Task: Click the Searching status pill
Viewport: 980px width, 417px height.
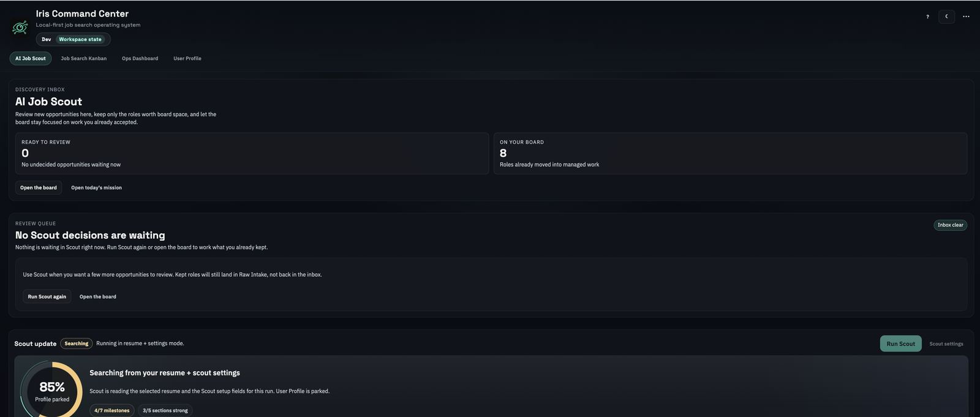Action: 76,343
